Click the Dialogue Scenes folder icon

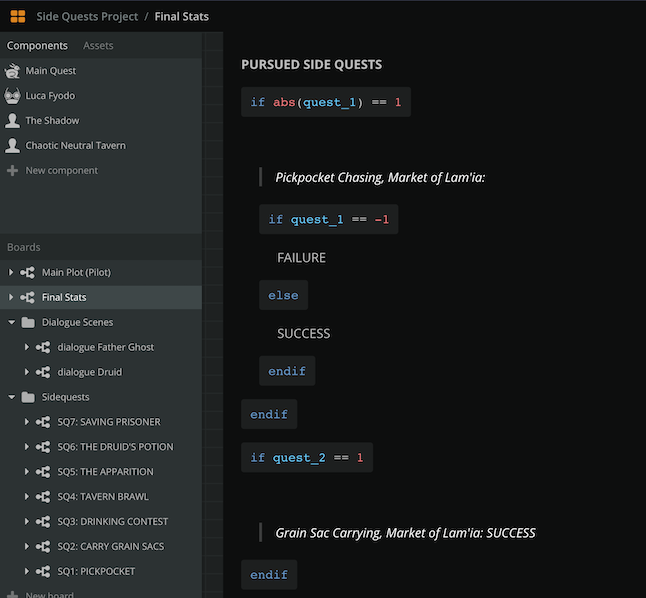click(28, 322)
